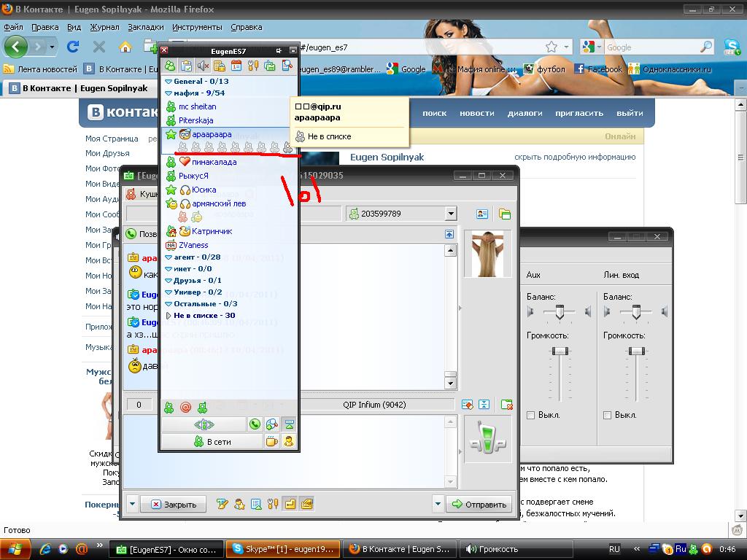Collapse the General - 0/13 group

(x=169, y=82)
